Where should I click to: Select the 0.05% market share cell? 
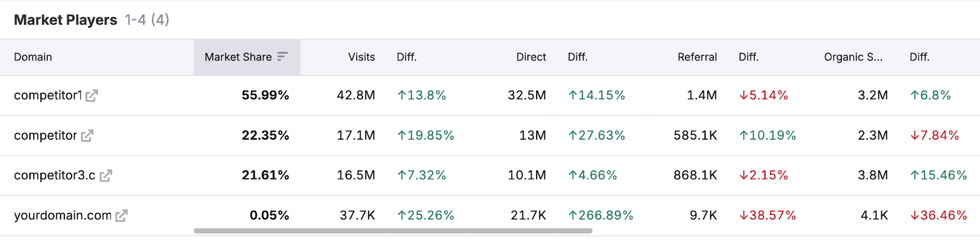tap(269, 216)
